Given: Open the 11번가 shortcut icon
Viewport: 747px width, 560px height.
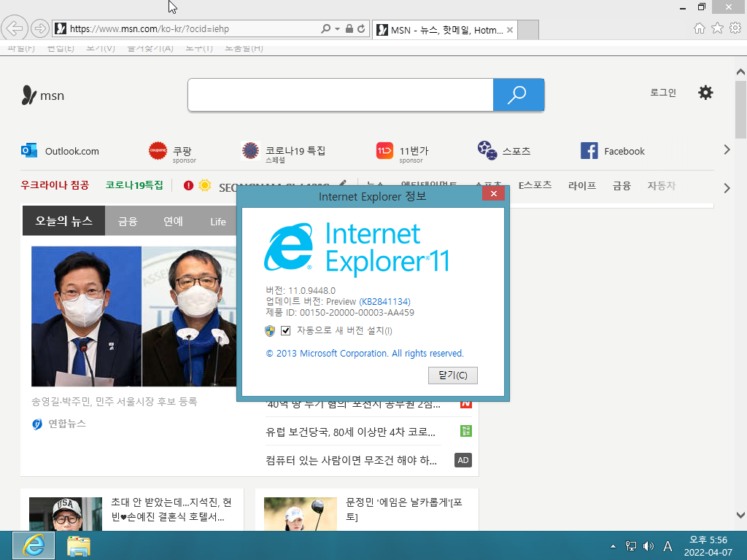Looking at the screenshot, I should (x=384, y=150).
